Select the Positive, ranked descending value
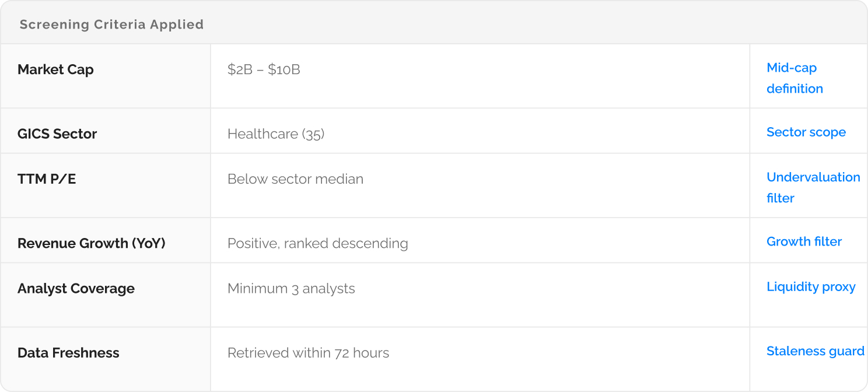 tap(317, 243)
